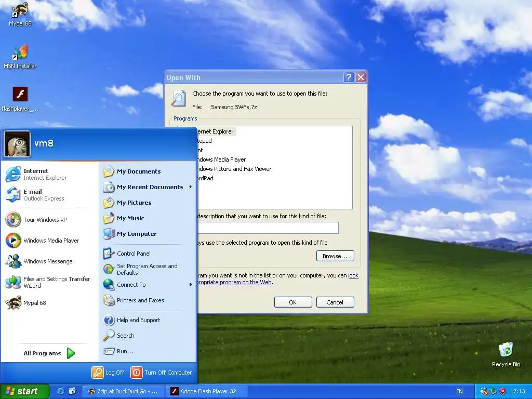The width and height of the screenshot is (532, 399).
Task: Open My Documents folder
Action: click(148, 171)
